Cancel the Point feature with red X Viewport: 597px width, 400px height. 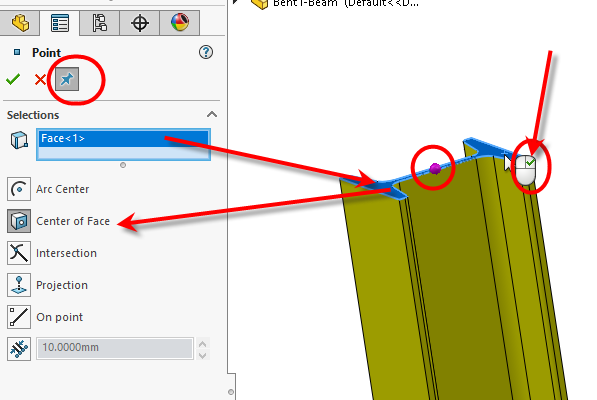point(40,80)
